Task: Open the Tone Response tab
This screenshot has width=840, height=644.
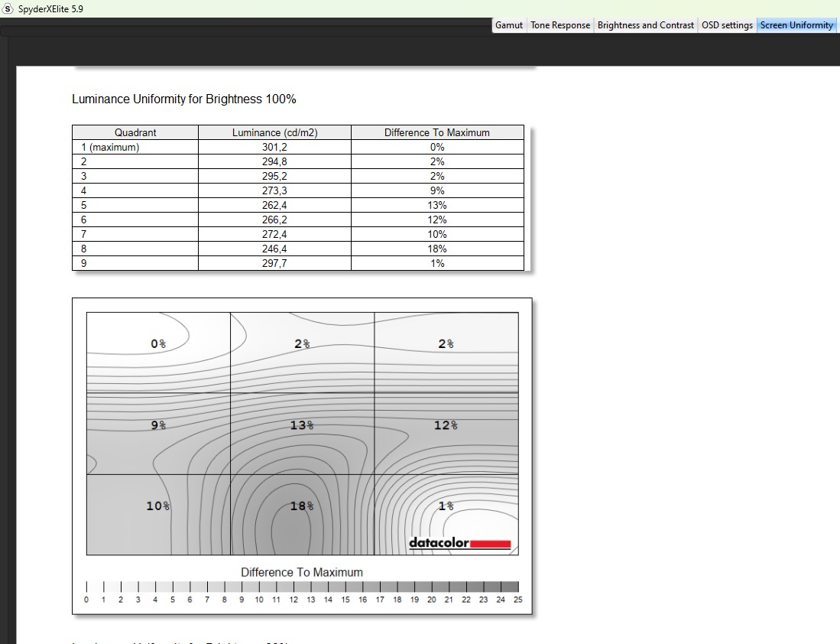Action: click(x=560, y=25)
